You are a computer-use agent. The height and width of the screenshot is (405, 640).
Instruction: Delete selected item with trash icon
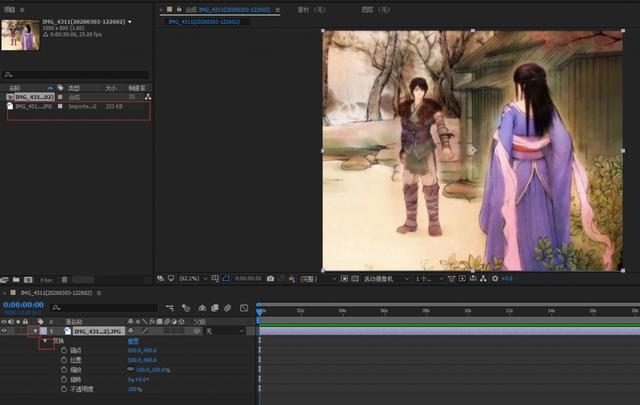point(65,279)
